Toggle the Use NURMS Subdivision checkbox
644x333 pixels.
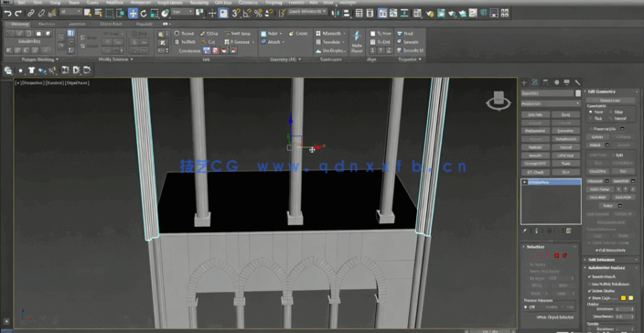click(x=590, y=284)
